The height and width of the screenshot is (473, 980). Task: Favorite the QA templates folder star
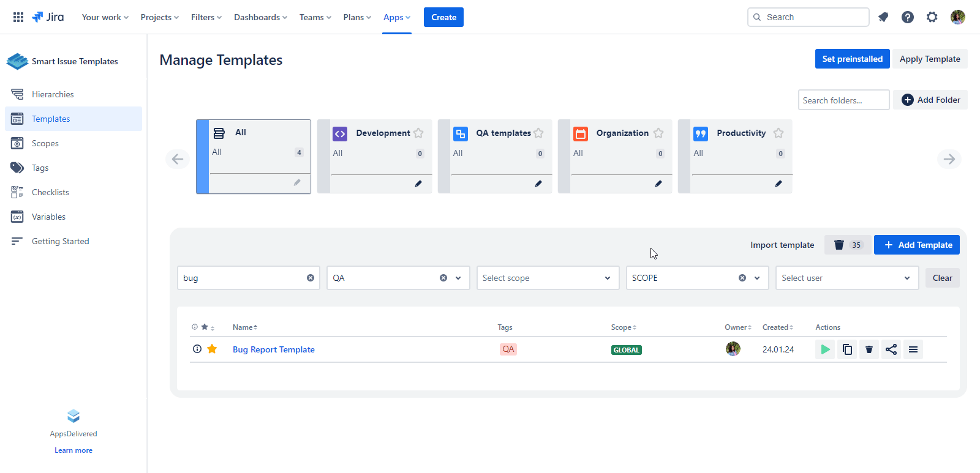538,133
